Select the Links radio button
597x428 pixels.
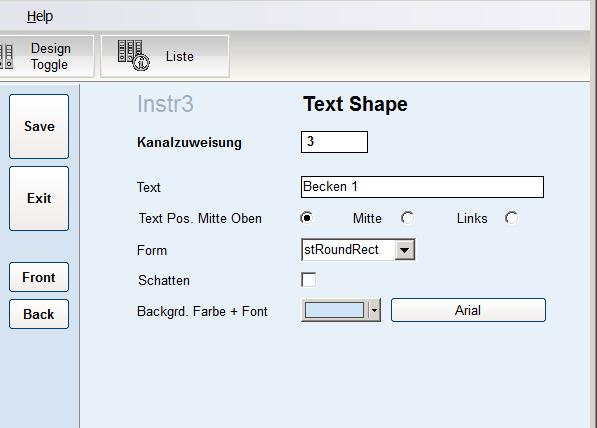(x=511, y=218)
